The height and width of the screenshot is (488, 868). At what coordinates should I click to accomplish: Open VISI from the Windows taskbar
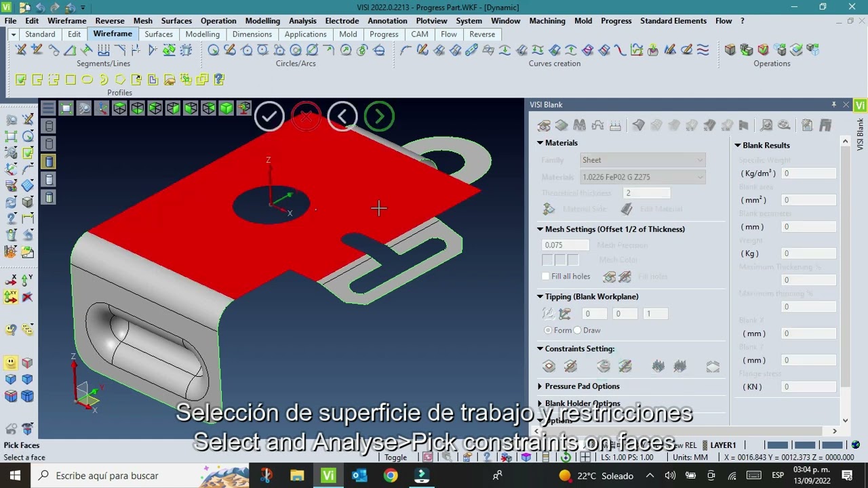point(328,475)
